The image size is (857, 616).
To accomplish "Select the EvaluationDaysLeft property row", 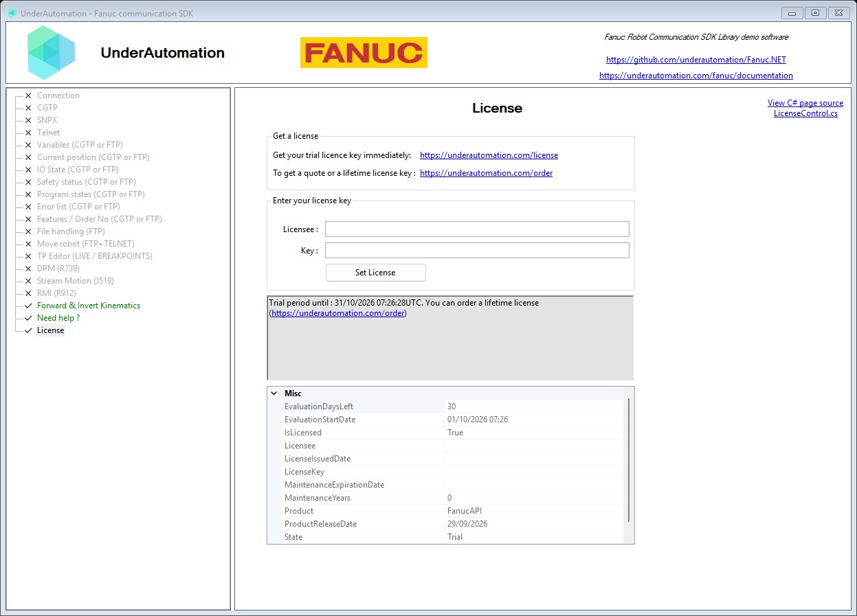I will tap(445, 407).
